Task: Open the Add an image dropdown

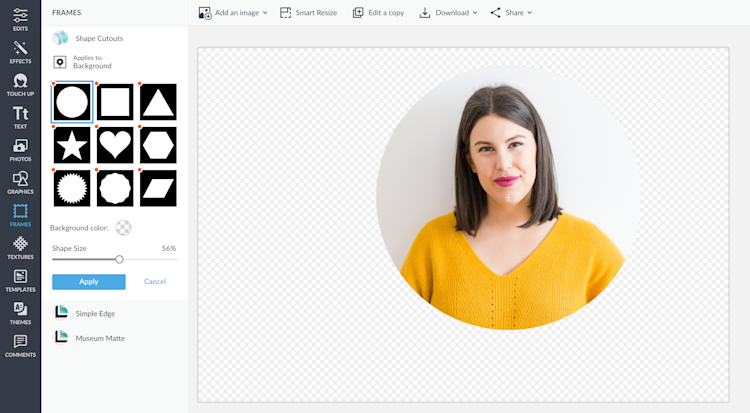Action: click(233, 13)
